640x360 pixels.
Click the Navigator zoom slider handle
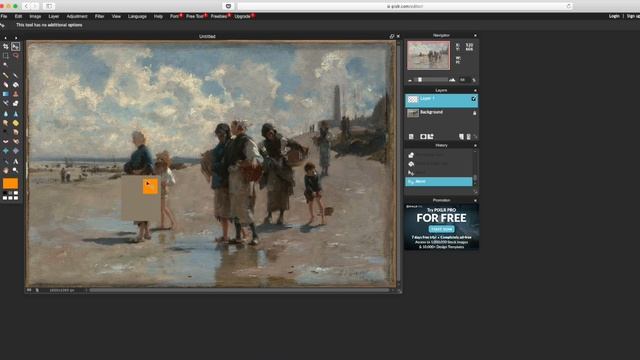tap(420, 80)
